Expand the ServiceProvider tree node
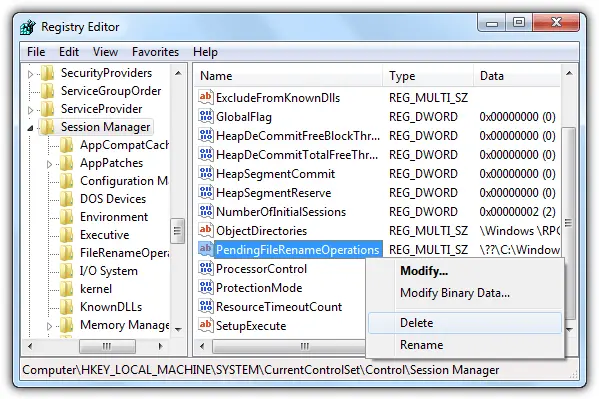The image size is (599, 399). 31,110
